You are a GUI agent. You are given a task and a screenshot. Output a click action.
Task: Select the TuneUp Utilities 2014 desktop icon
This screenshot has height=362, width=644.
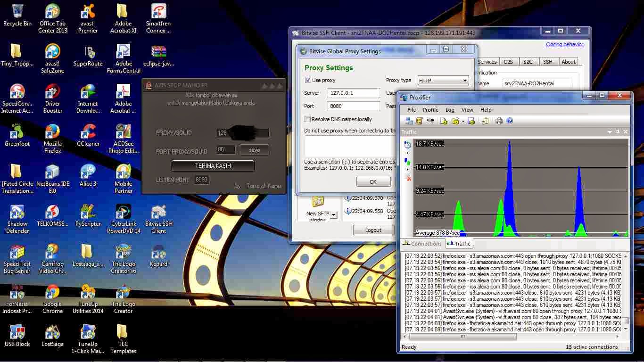(x=88, y=299)
